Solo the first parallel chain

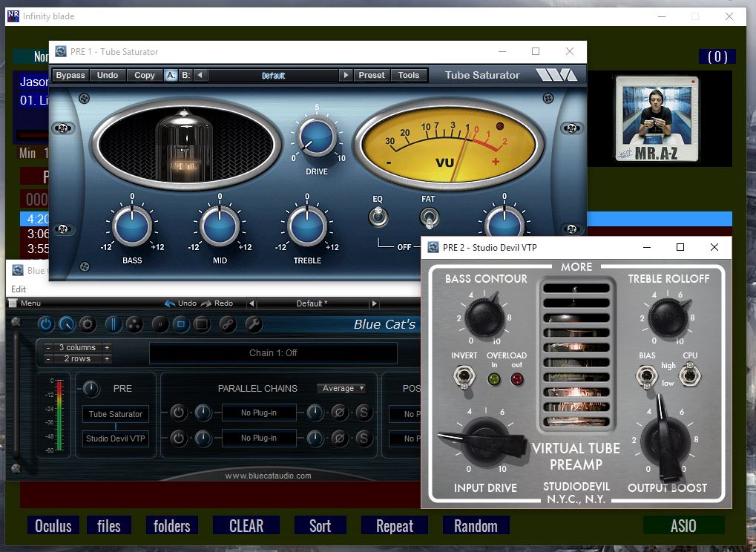(x=364, y=413)
